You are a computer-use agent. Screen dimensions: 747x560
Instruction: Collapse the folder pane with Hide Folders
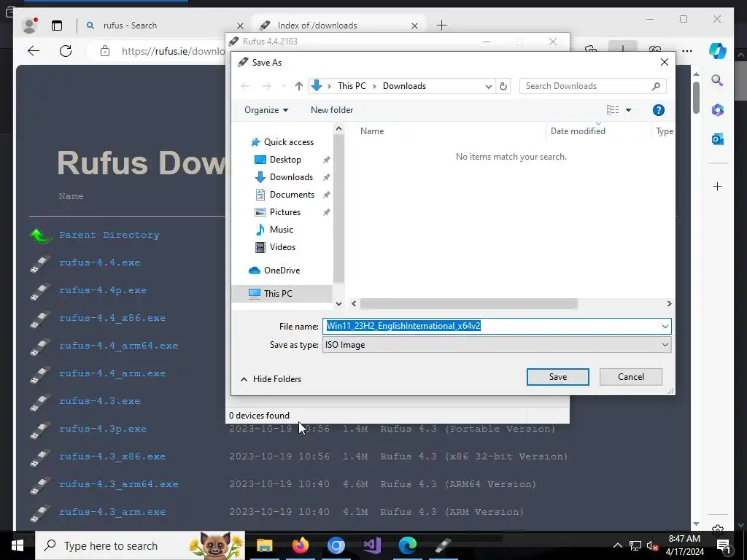[271, 379]
